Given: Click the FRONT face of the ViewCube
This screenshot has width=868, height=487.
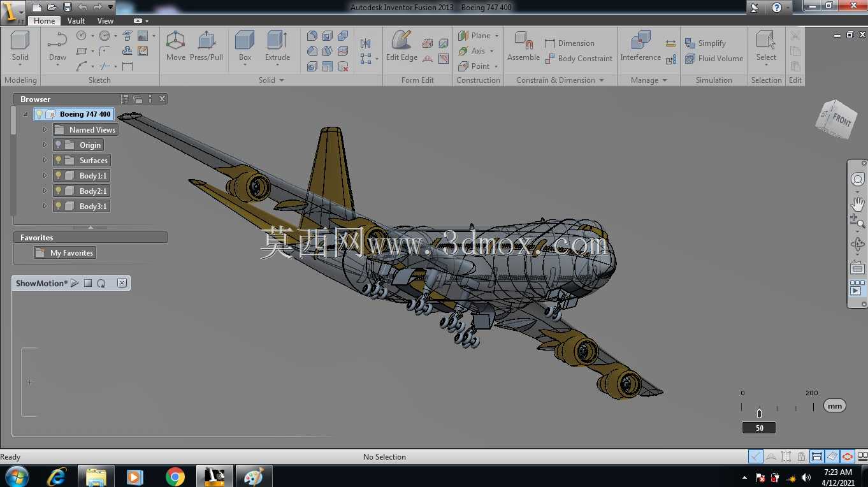Looking at the screenshot, I should [x=841, y=119].
